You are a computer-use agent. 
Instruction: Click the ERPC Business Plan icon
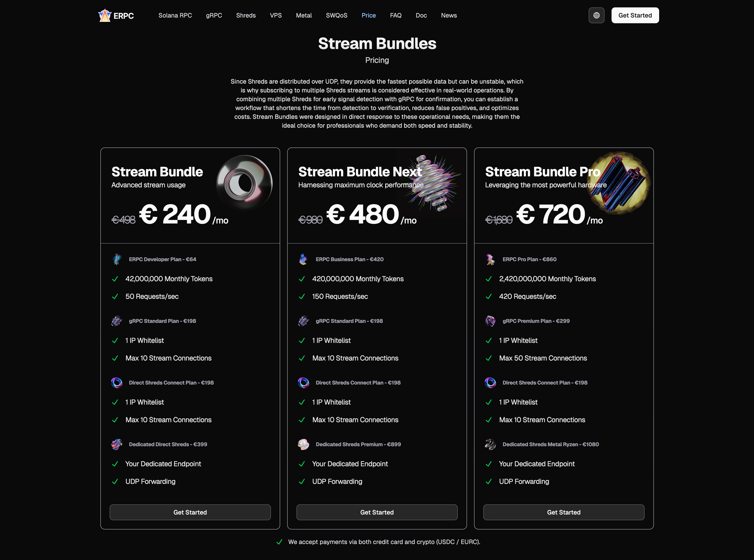303,259
